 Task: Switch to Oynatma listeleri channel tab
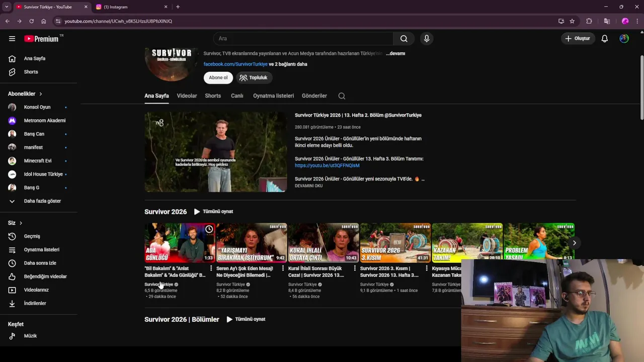click(273, 96)
